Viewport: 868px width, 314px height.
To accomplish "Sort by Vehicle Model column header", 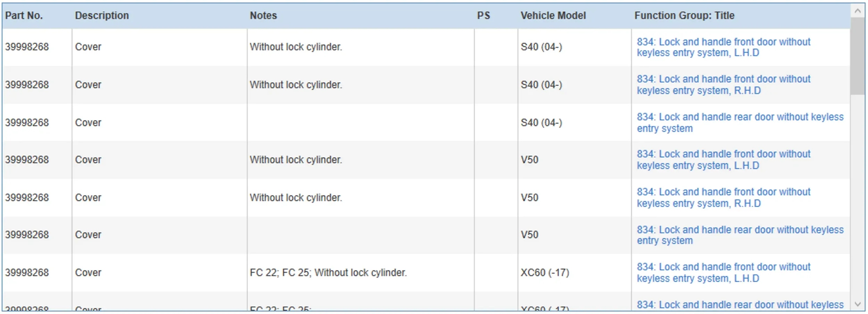I will click(x=553, y=16).
